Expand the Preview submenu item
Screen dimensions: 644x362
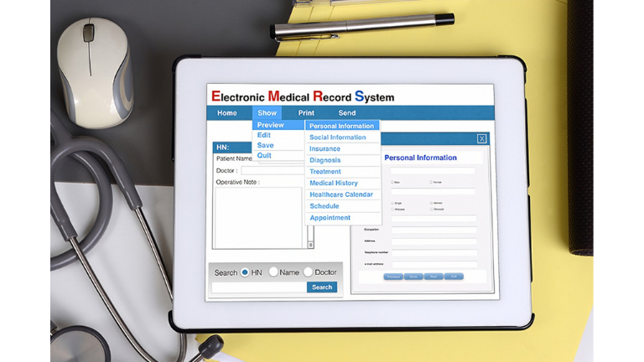coord(271,126)
